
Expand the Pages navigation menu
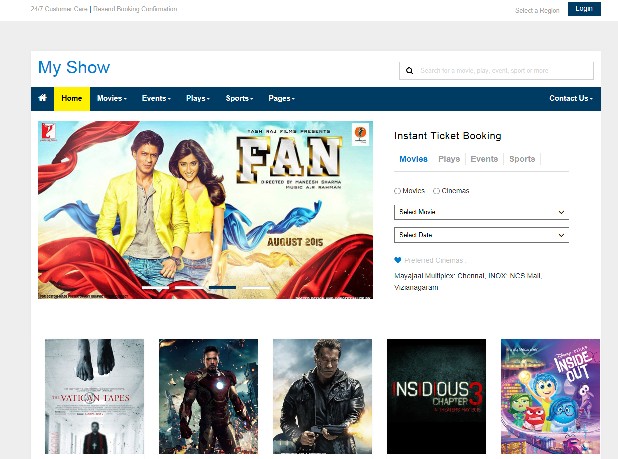(x=281, y=98)
